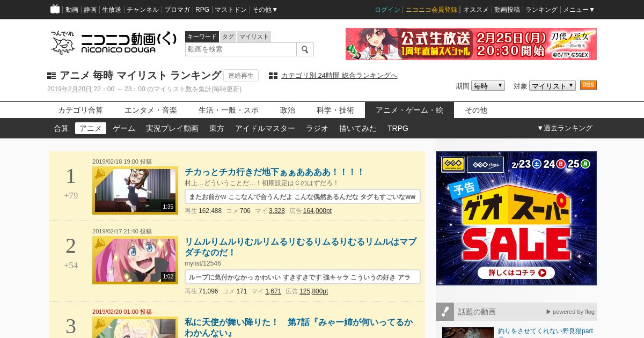644x338 pixels.
Task: Expand the メニュー▼ menu
Action: coord(579,10)
